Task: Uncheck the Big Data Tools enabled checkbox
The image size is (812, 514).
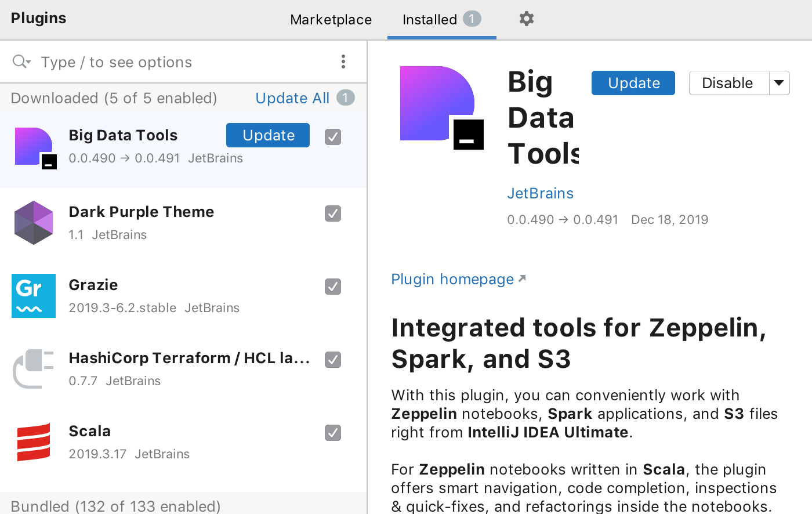Action: (333, 137)
